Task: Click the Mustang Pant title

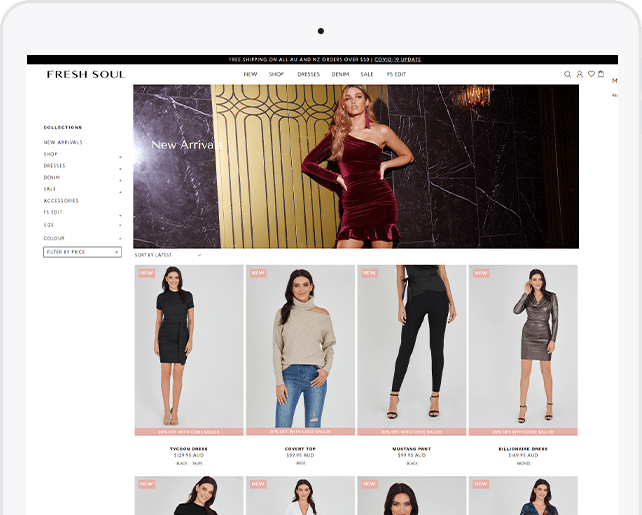Action: 411,449
